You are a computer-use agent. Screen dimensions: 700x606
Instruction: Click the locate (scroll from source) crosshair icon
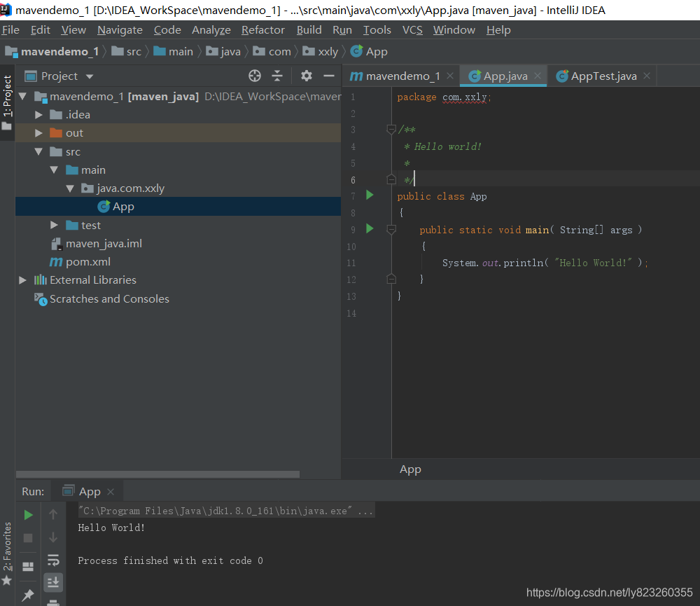pos(255,76)
